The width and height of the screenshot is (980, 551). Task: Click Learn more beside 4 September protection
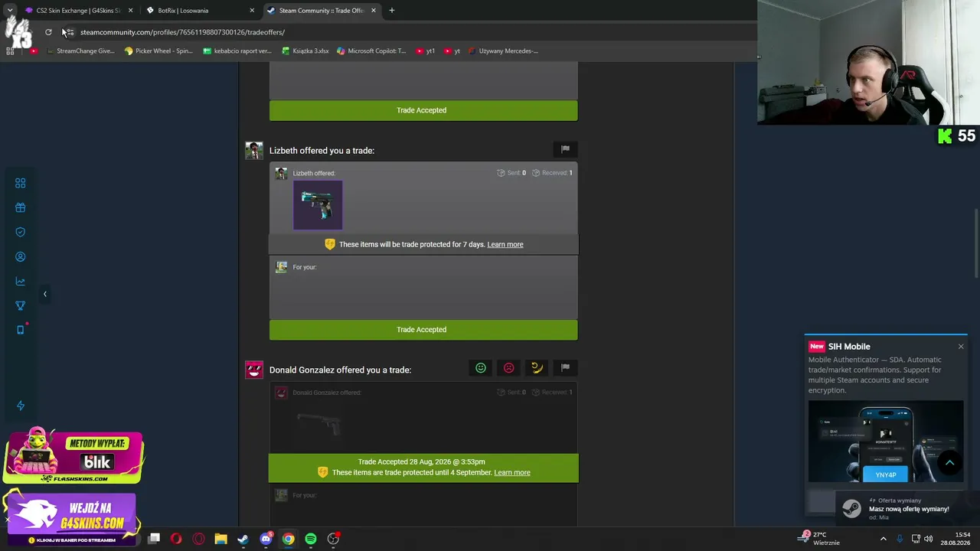tap(512, 472)
